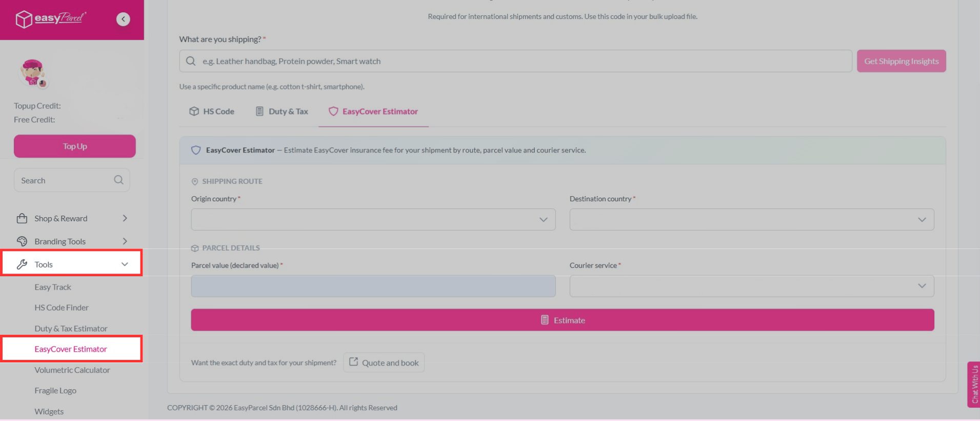
Task: Switch to the HS Code tab
Action: pyautogui.click(x=211, y=111)
